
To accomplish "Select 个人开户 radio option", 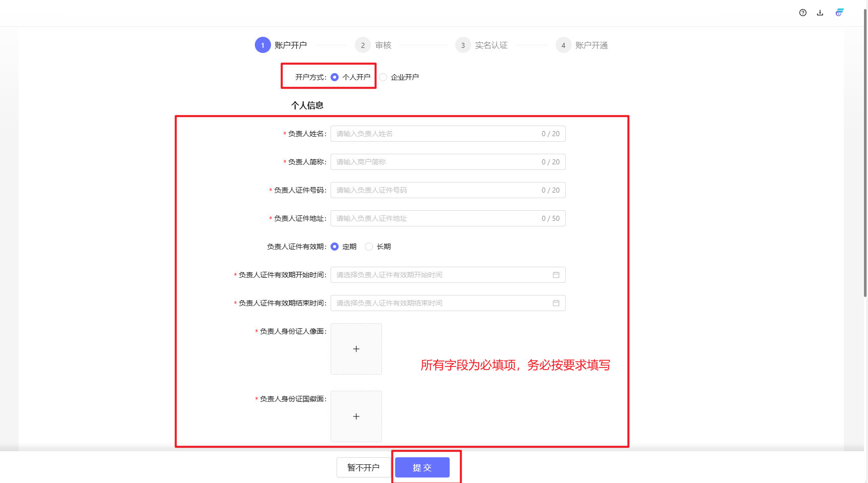I will coord(335,77).
